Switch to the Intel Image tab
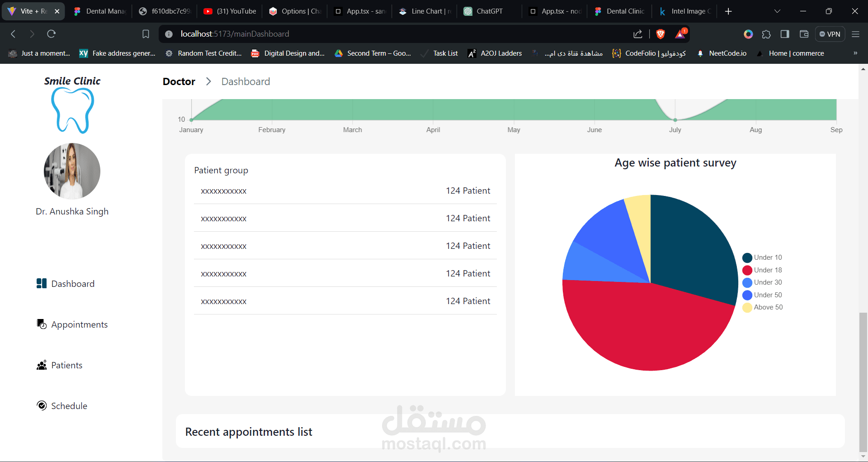 (x=684, y=11)
